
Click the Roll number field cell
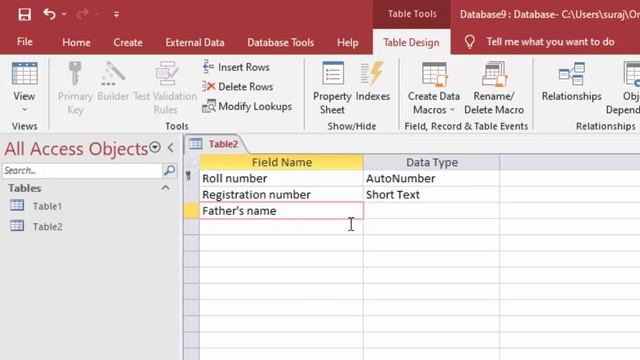click(281, 178)
